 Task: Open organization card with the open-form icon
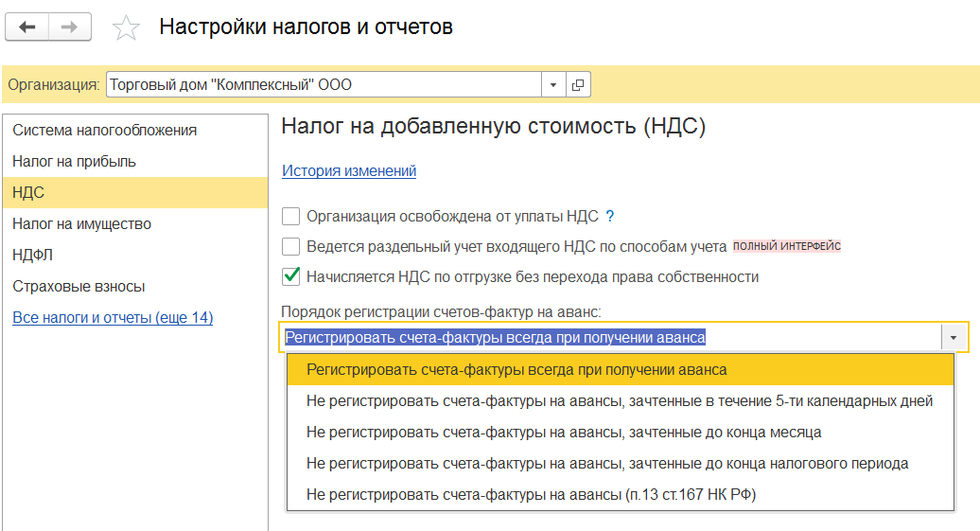(x=578, y=85)
